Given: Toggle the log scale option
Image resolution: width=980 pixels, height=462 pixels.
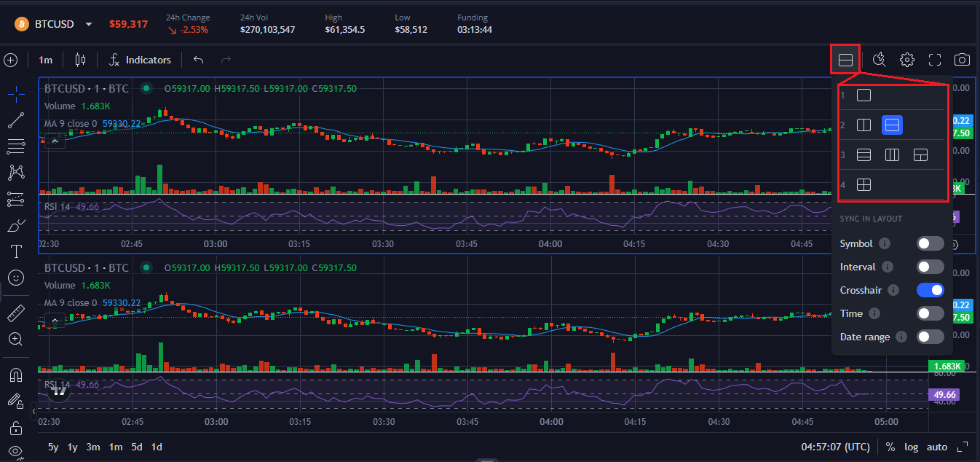Looking at the screenshot, I should pos(911,447).
